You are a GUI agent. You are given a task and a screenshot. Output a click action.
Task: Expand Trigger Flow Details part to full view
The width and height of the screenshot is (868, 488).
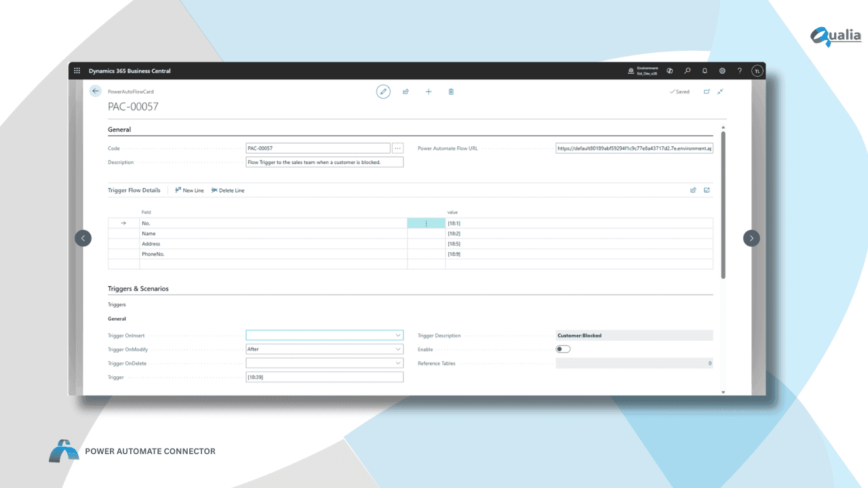(x=707, y=190)
